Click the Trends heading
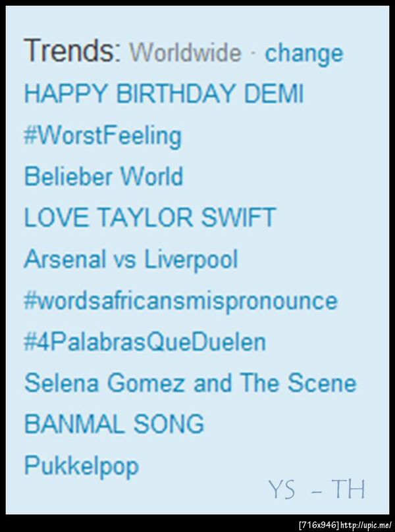Image resolution: width=395 pixels, height=532 pixels. [x=72, y=51]
